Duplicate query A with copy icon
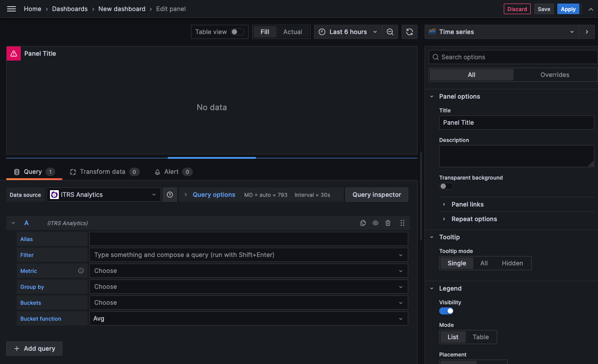598x364 pixels. click(x=363, y=223)
